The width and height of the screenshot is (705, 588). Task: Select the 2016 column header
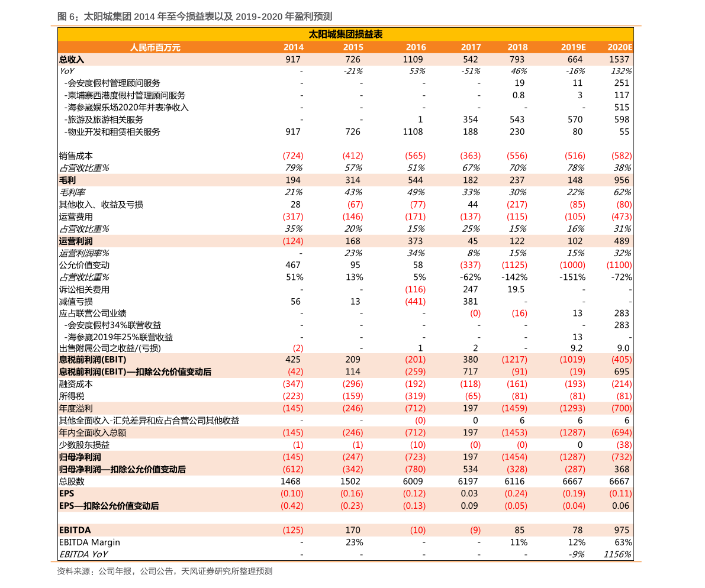pyautogui.click(x=416, y=47)
